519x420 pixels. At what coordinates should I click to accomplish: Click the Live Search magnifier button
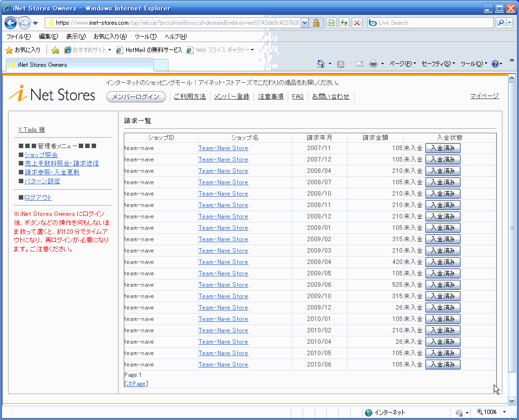click(x=501, y=23)
